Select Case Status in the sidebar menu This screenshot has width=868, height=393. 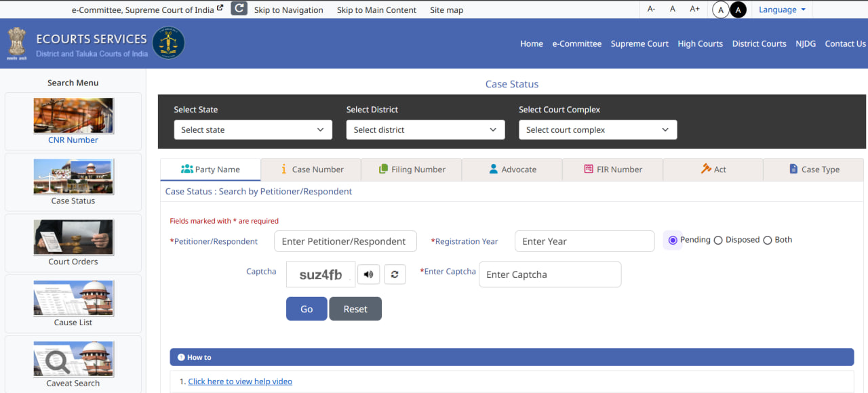click(x=73, y=182)
